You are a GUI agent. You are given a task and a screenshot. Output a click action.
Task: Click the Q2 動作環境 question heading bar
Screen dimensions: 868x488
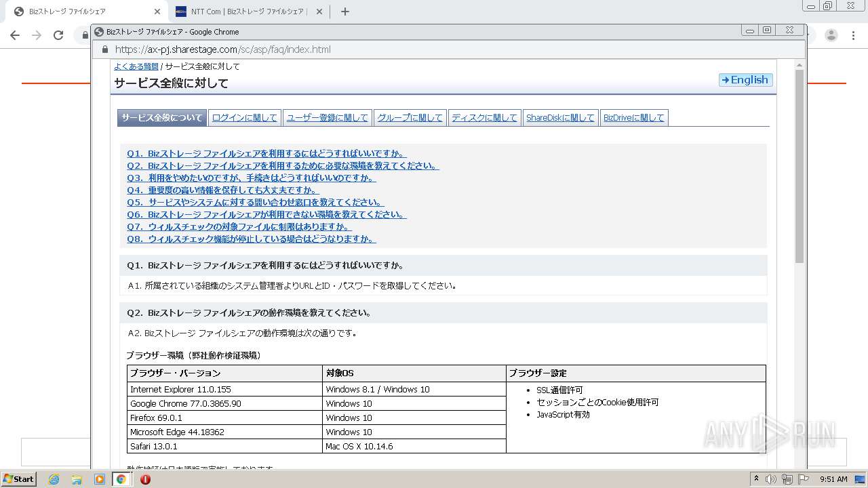click(443, 313)
